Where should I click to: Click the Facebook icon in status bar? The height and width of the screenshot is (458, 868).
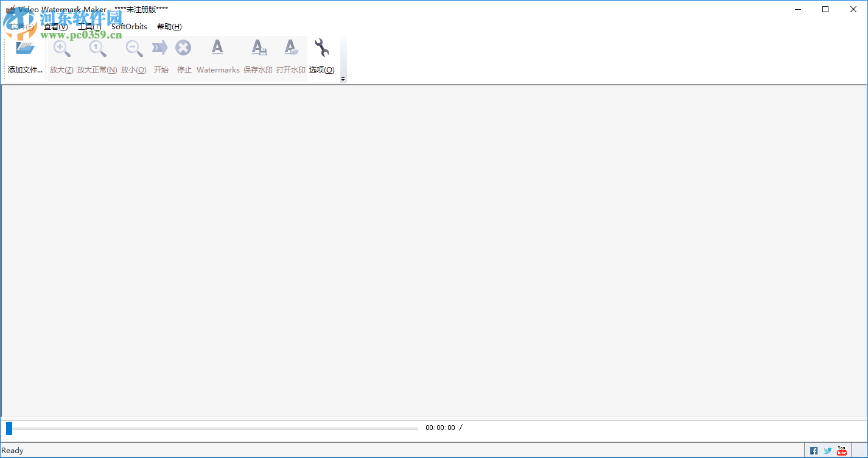click(x=814, y=451)
